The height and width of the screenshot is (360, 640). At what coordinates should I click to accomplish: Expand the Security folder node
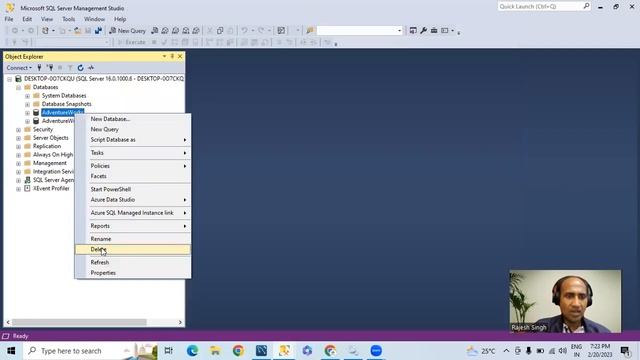tap(18, 130)
